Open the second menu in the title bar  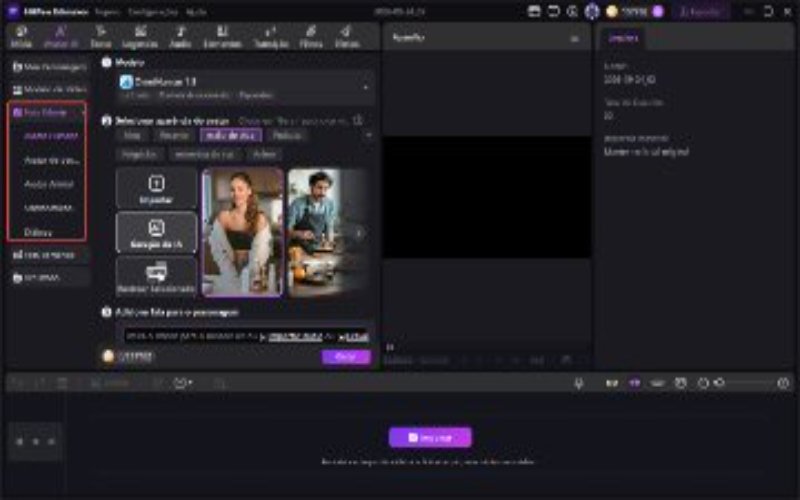click(x=153, y=11)
